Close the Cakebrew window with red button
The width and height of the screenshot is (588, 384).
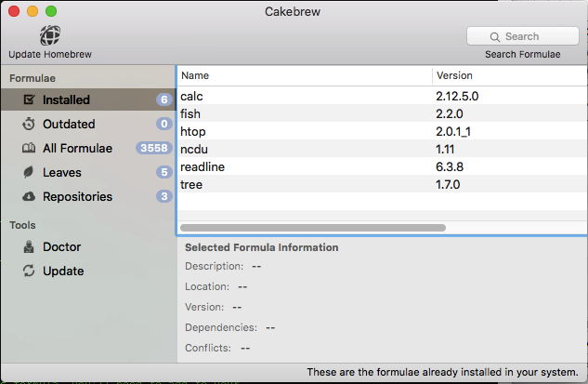(x=14, y=11)
